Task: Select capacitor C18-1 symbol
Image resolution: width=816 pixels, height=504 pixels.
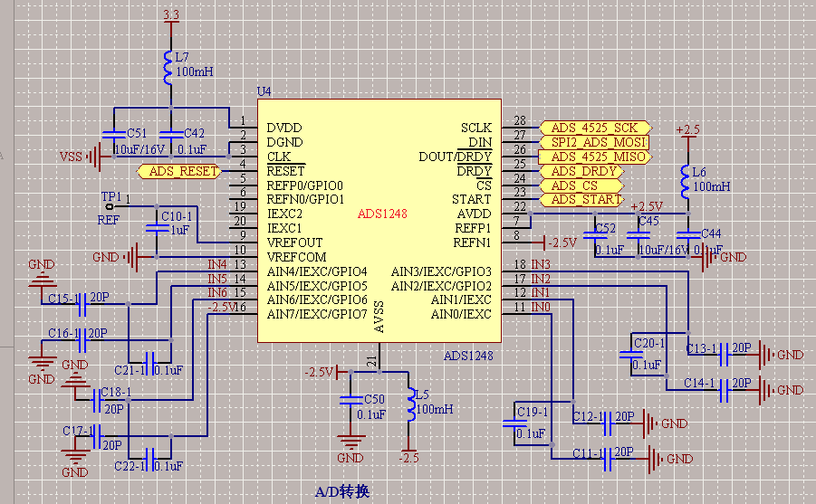Action: coord(96,400)
